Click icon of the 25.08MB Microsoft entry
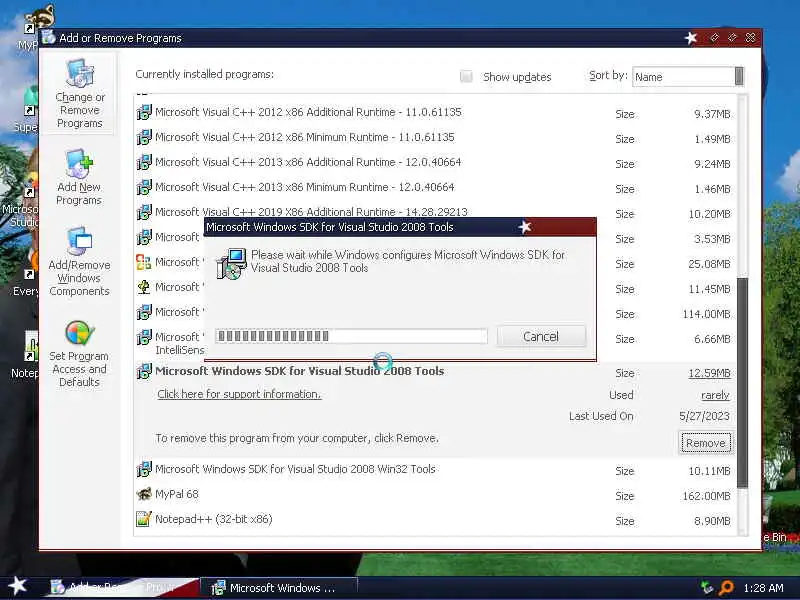The height and width of the screenshot is (600, 800). tap(144, 262)
